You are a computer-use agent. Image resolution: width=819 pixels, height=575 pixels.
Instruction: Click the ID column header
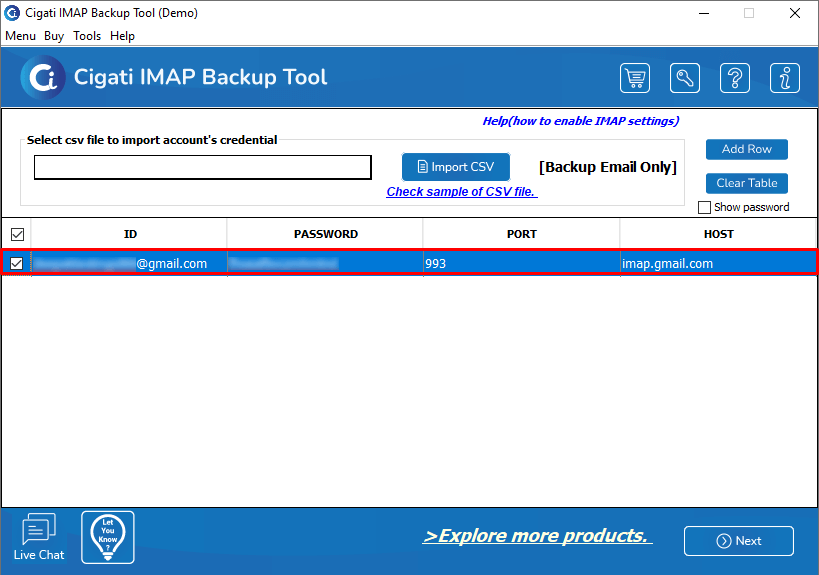click(130, 234)
